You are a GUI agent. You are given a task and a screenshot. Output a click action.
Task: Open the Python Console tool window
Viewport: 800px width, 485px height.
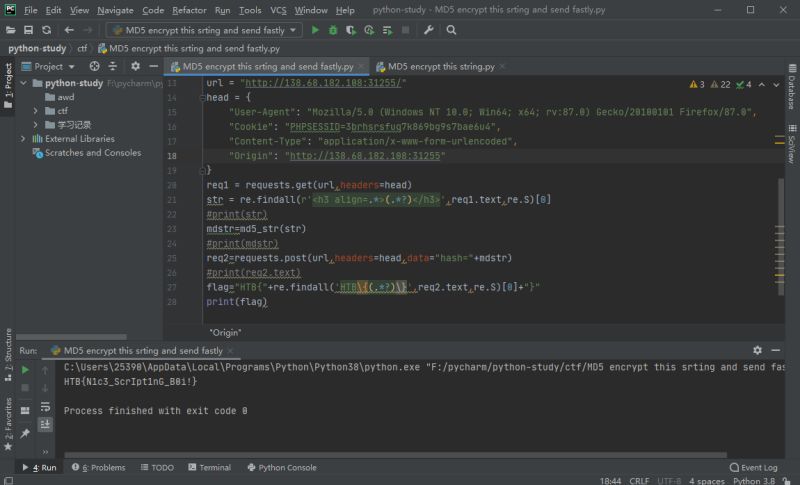tap(282, 468)
